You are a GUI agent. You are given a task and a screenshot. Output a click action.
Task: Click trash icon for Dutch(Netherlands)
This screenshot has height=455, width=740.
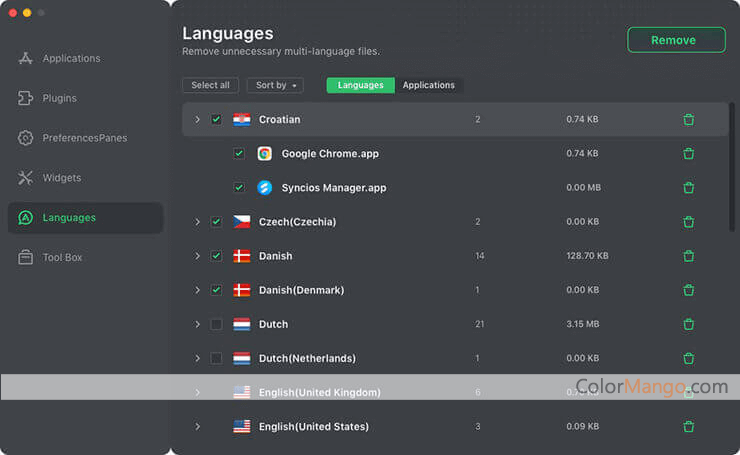[x=688, y=358]
